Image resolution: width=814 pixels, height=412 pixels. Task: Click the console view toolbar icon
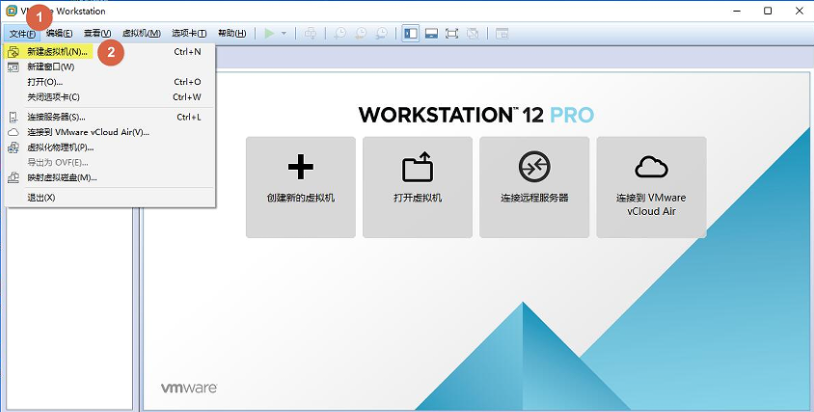click(501, 34)
